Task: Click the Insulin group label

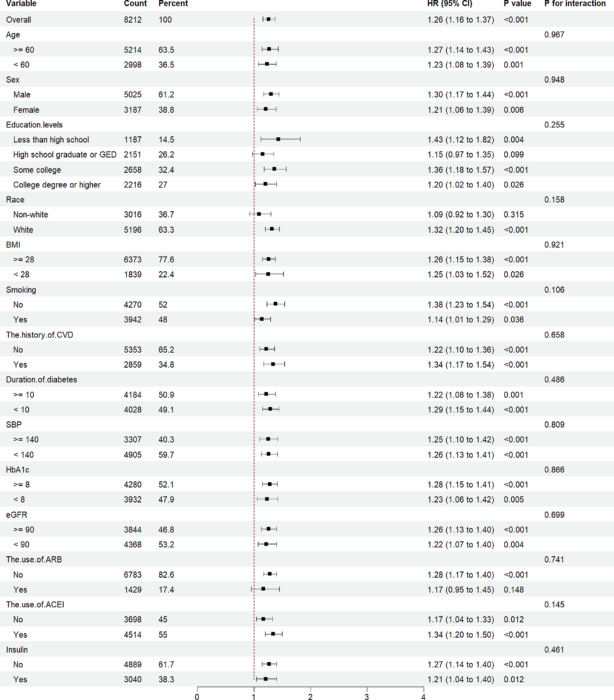Action: pyautogui.click(x=17, y=650)
